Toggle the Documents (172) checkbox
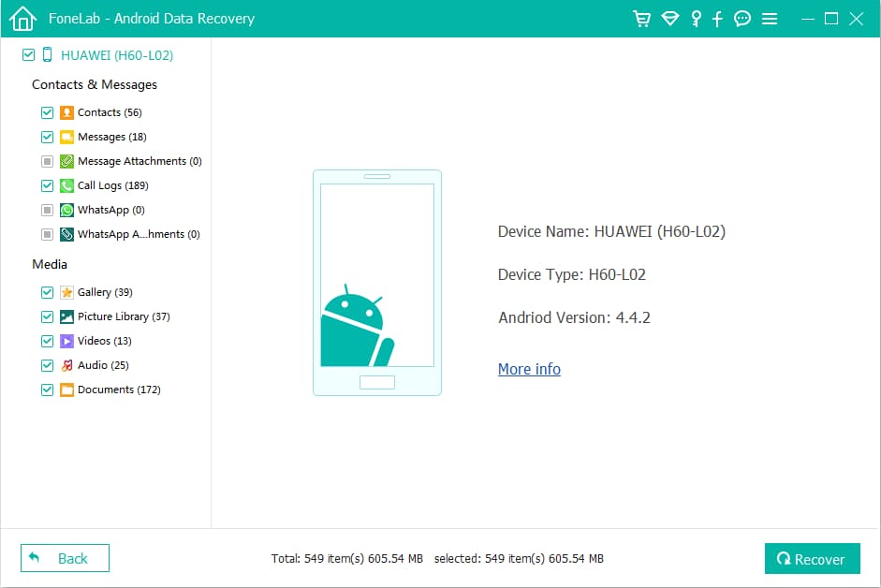The height and width of the screenshot is (588, 881). (x=47, y=390)
